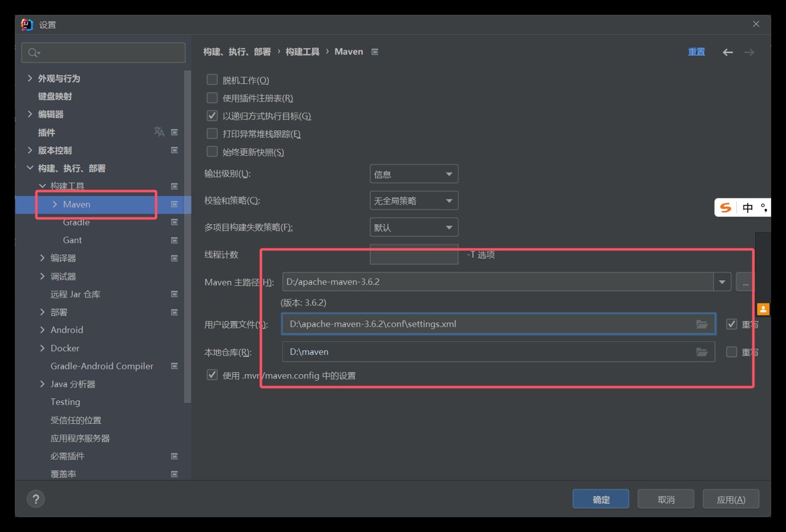Click the project-level icon beside 版本控制
Viewport: 786px width, 532px height.
point(174,150)
